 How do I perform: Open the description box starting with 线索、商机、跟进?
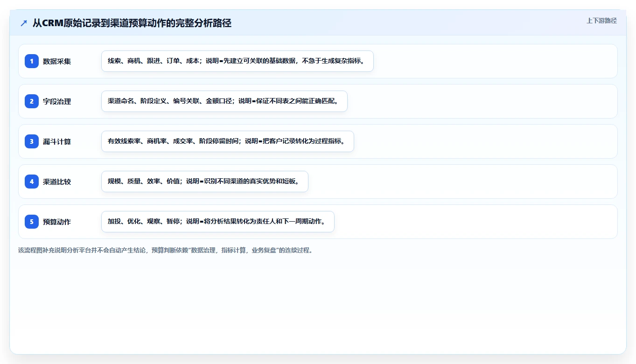(x=238, y=61)
